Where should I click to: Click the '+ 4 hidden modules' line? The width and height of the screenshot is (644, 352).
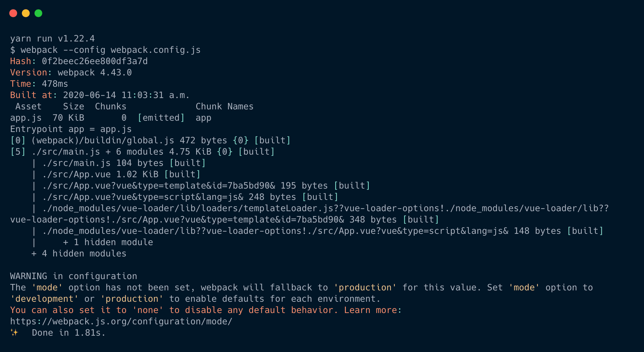point(79,254)
